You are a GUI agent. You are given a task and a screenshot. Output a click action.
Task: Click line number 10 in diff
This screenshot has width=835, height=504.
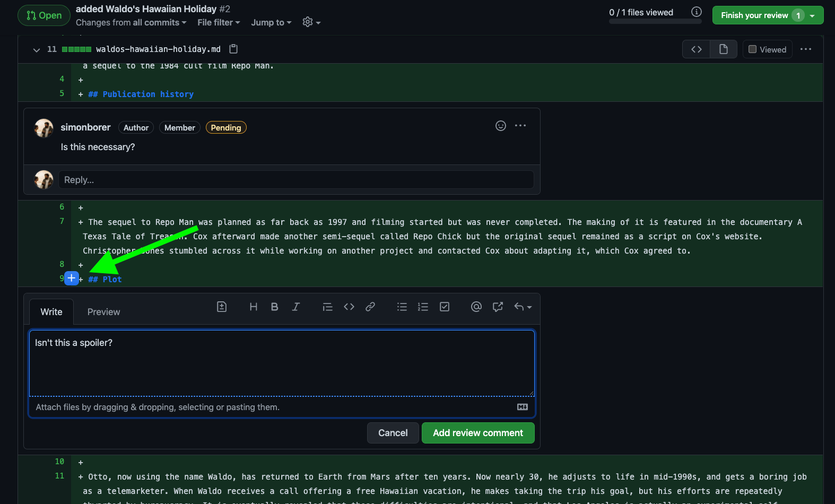pos(59,462)
